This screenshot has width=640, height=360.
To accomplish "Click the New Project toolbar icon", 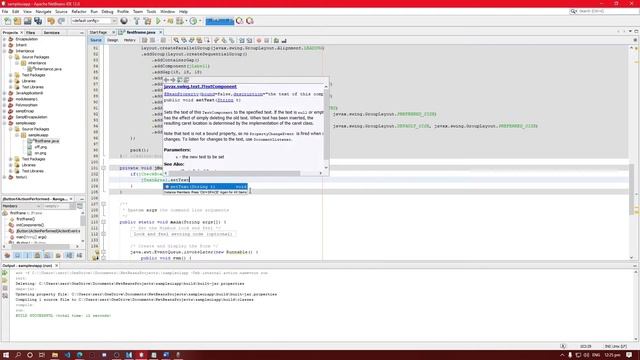I will pos(17,21).
